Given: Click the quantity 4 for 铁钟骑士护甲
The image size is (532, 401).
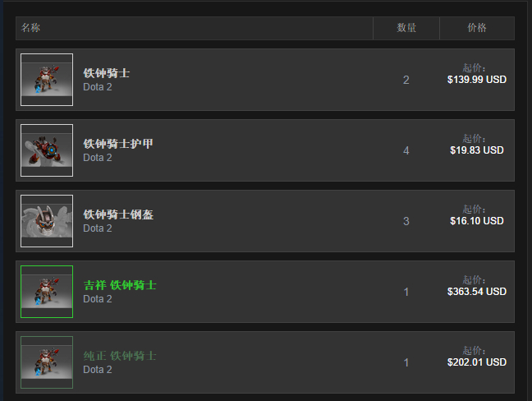Looking at the screenshot, I should [x=406, y=151].
